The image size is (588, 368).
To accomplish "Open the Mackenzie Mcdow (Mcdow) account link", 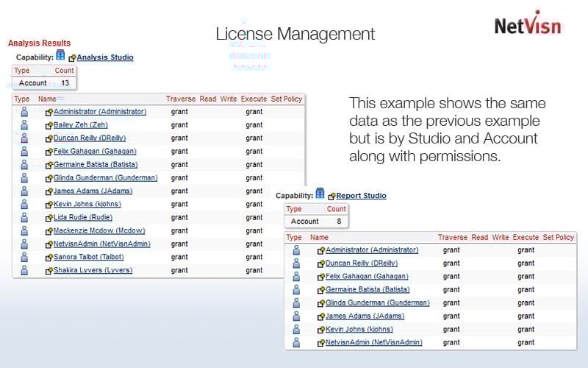I will (x=100, y=231).
